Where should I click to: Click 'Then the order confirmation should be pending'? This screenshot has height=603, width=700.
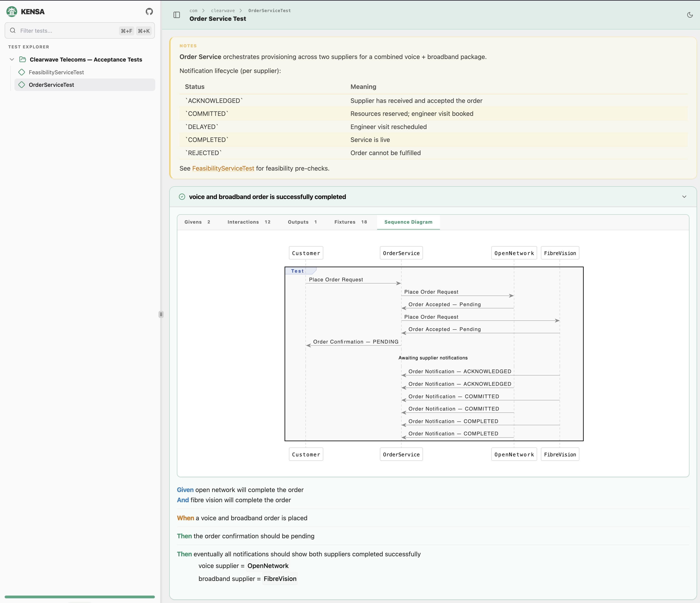tap(246, 536)
